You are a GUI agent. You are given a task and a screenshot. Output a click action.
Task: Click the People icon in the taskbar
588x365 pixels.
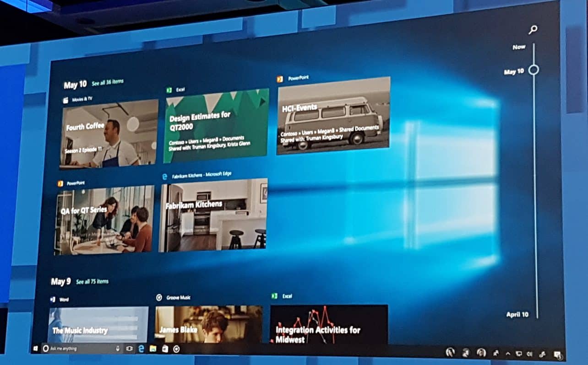coord(496,353)
